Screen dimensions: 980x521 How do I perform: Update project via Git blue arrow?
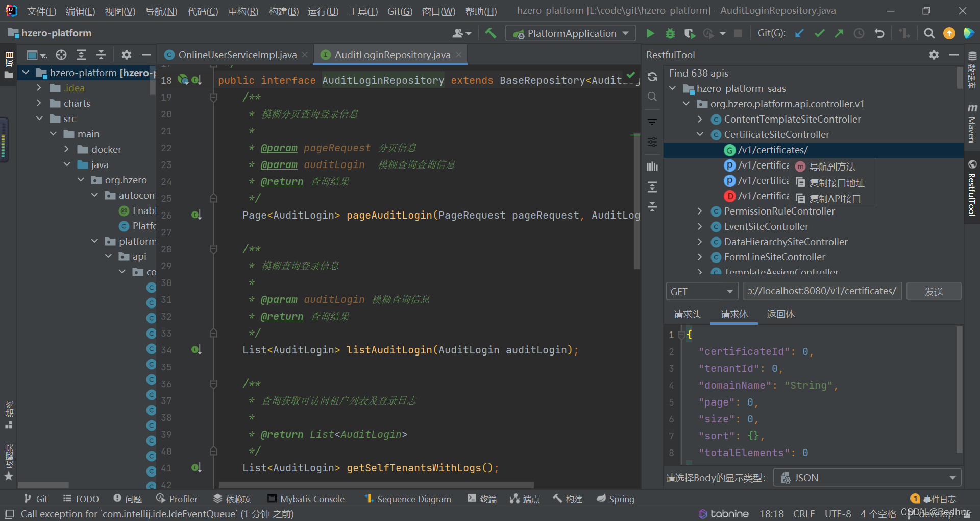pyautogui.click(x=799, y=33)
